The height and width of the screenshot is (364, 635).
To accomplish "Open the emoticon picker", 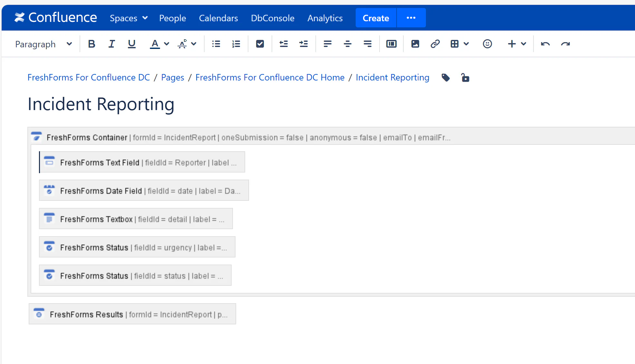I will [487, 44].
